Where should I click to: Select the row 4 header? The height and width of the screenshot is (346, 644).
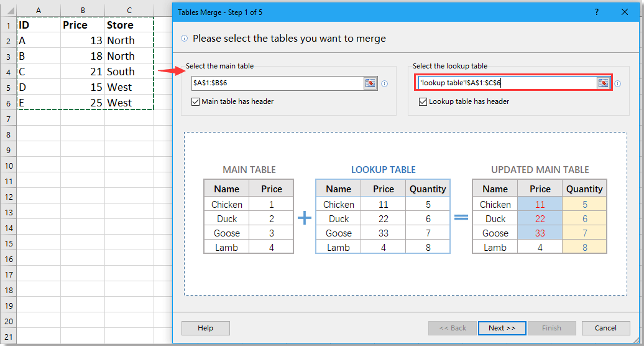[x=8, y=72]
